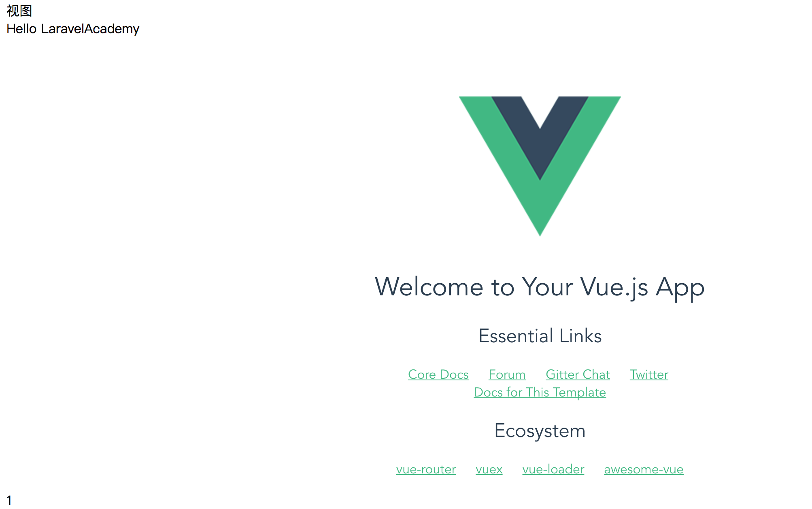Viewport: 812px width, 509px height.
Task: Click Welcome to Your Vue.js App title
Action: tap(539, 287)
